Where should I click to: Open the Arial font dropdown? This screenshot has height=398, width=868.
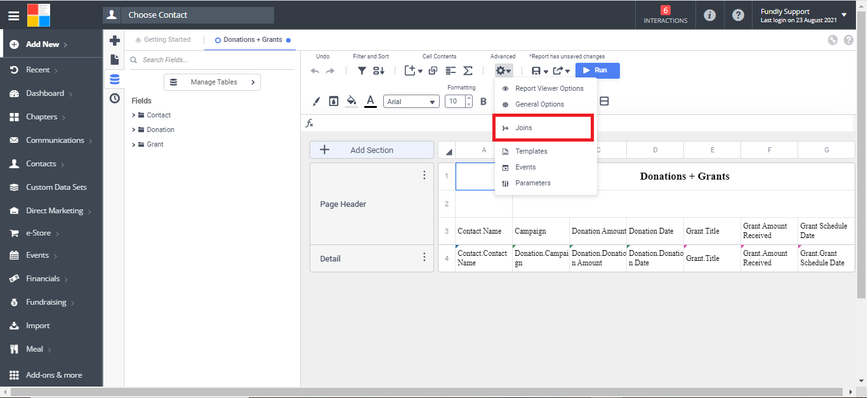[411, 102]
